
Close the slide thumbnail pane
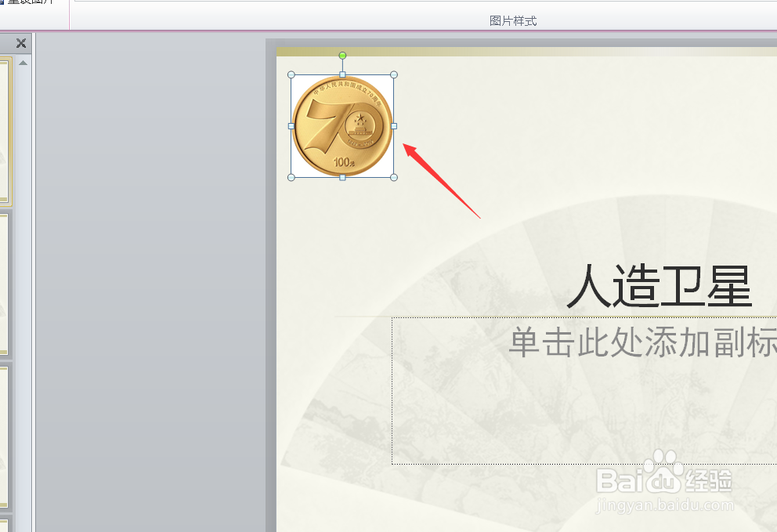pyautogui.click(x=21, y=43)
